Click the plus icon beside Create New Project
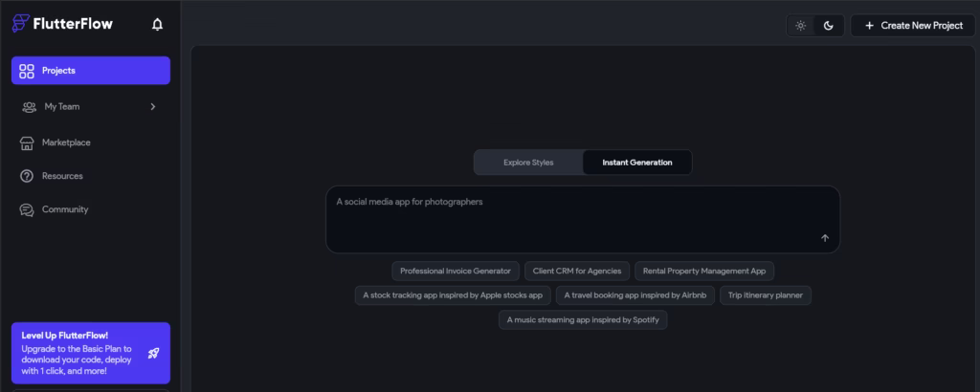The width and height of the screenshot is (980, 392). 869,26
